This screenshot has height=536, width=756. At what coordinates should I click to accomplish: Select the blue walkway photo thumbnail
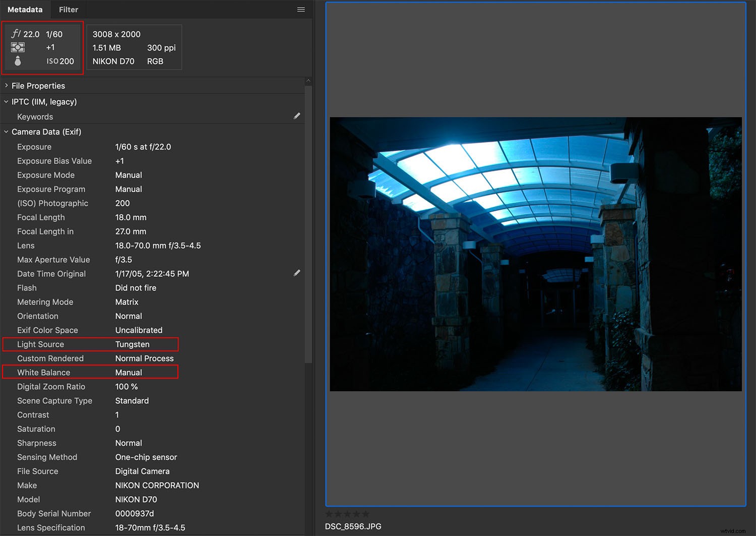click(x=535, y=254)
